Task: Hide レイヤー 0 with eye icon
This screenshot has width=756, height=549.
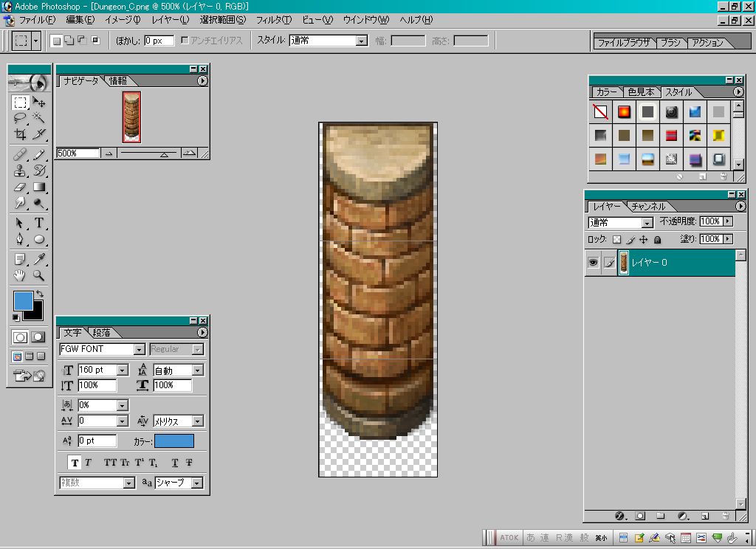Action: tap(593, 262)
